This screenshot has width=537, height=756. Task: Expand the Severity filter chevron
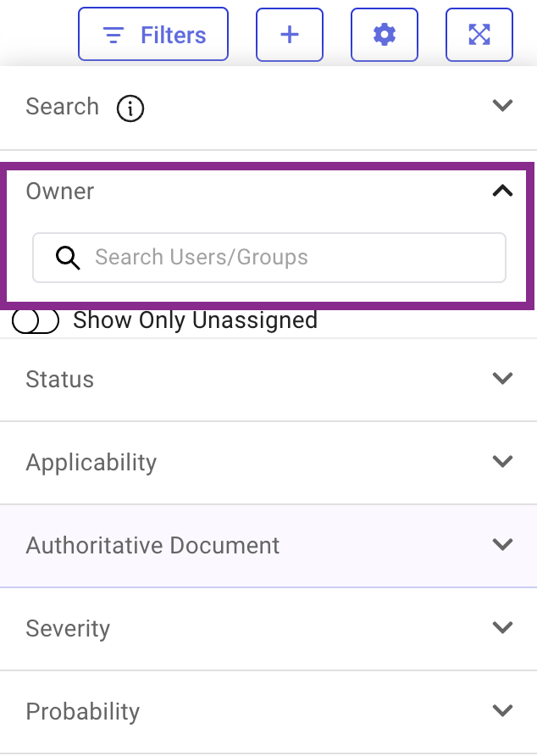tap(503, 628)
